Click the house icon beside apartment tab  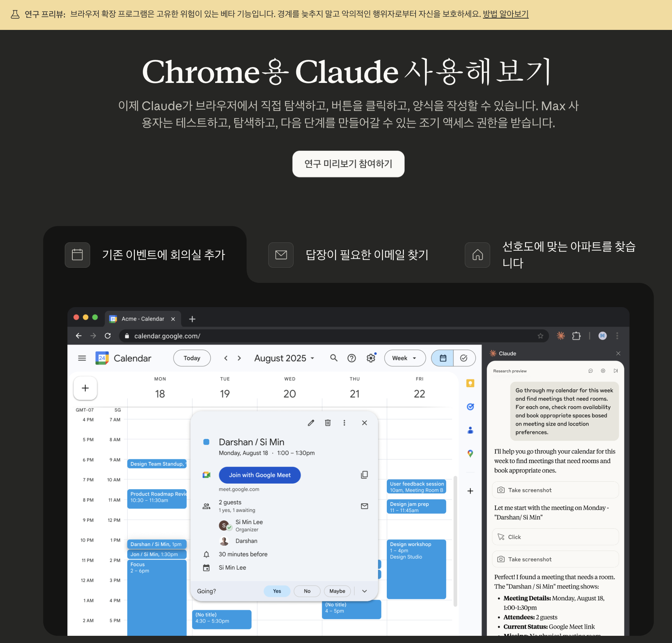tap(477, 255)
